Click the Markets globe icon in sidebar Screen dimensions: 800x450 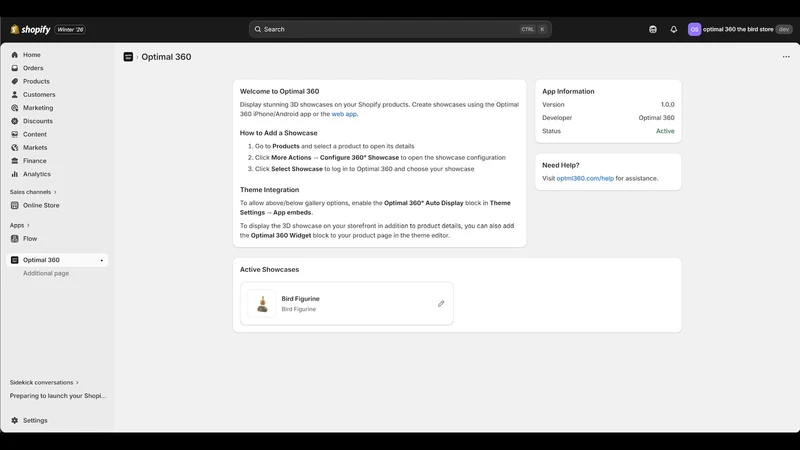[x=15, y=147]
